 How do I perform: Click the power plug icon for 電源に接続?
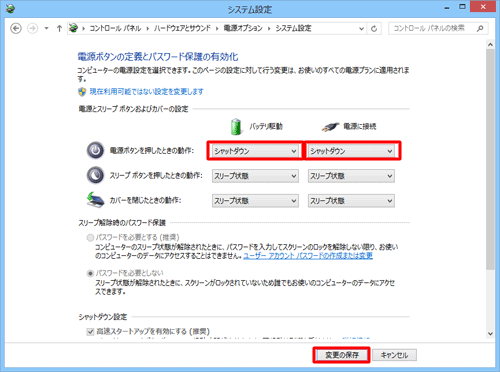click(330, 127)
